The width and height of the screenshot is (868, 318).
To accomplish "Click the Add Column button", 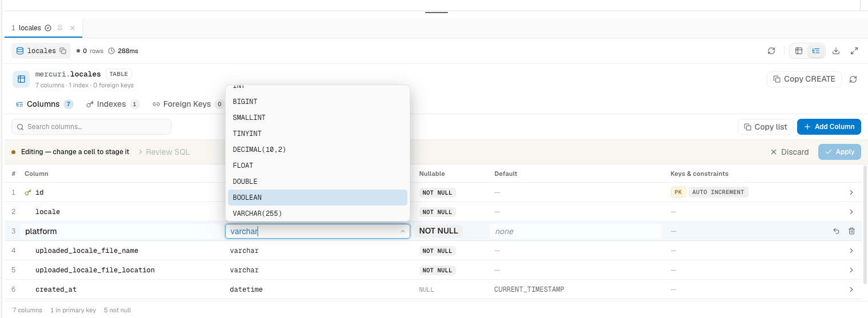I will (x=829, y=127).
